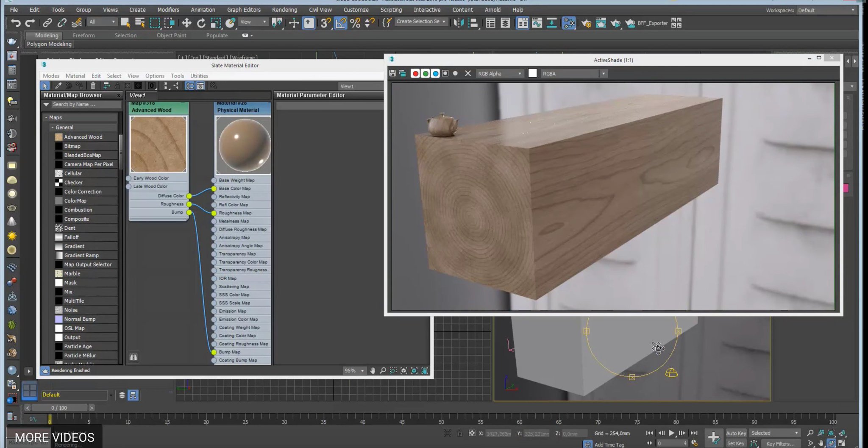This screenshot has width=868, height=448.
Task: Click the Physical Material sphere preview thumbnail
Action: click(x=243, y=145)
